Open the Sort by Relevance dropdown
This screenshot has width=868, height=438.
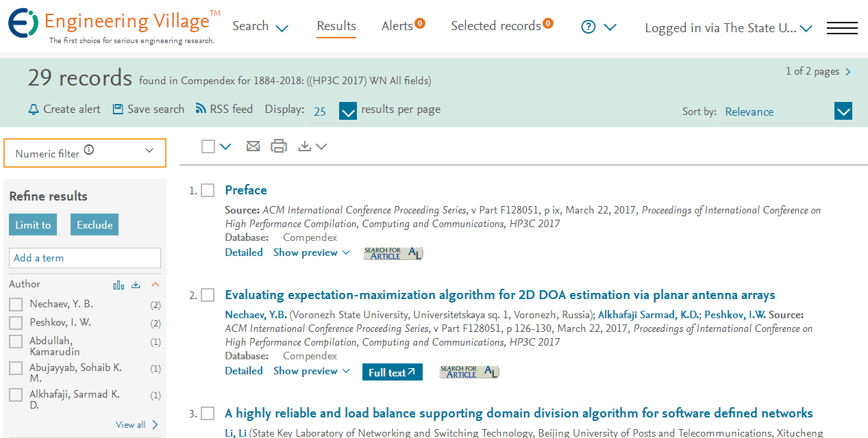(x=788, y=112)
